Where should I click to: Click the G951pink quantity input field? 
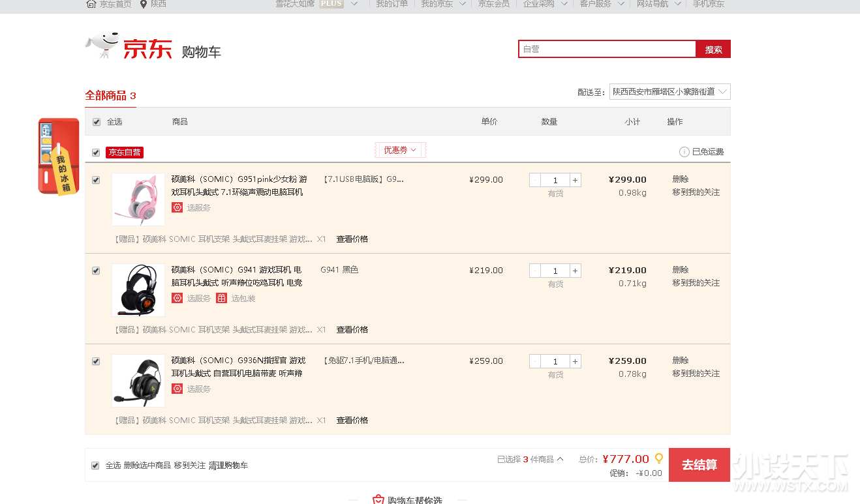click(555, 180)
